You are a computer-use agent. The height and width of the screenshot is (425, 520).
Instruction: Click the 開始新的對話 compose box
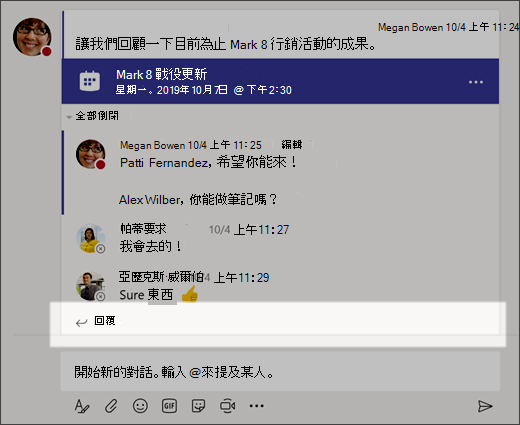coord(280,371)
